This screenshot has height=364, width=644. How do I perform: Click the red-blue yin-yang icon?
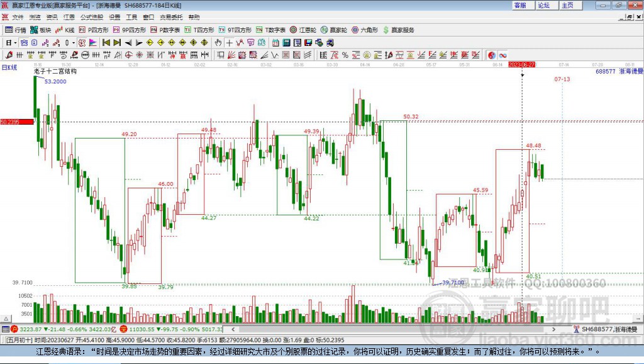point(492,55)
